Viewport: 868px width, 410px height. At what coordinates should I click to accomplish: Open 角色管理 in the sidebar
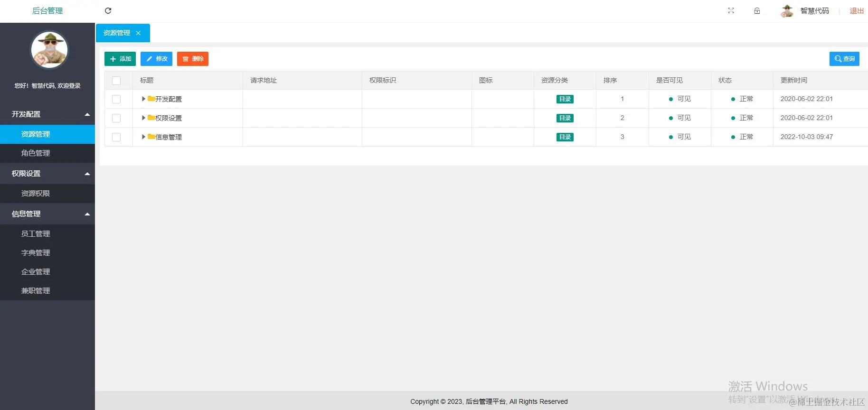coord(47,153)
